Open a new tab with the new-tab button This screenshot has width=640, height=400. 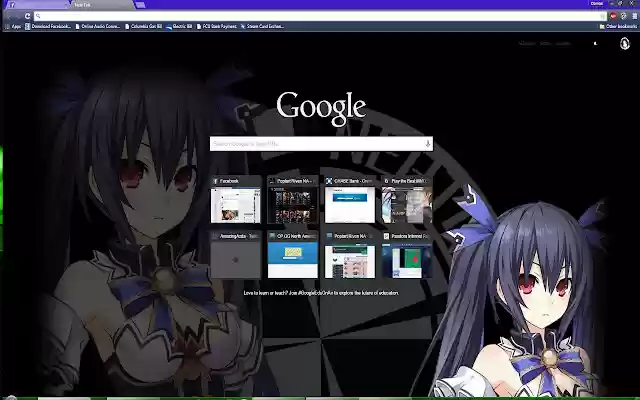click(x=140, y=5)
